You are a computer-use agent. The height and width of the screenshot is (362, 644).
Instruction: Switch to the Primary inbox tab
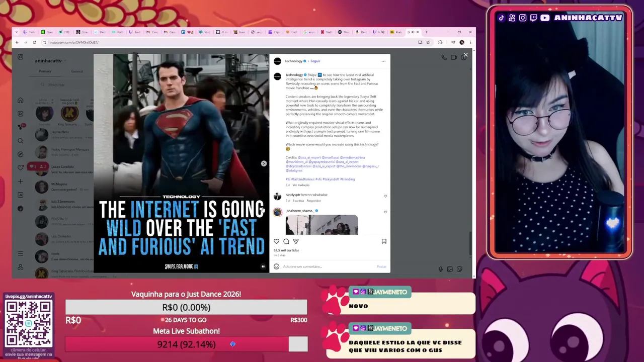(x=45, y=71)
